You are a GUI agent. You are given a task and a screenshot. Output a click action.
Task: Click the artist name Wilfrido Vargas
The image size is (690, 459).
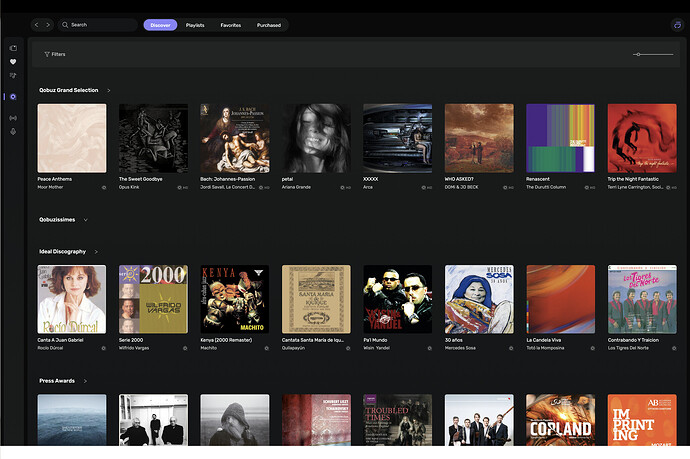pyautogui.click(x=134, y=348)
